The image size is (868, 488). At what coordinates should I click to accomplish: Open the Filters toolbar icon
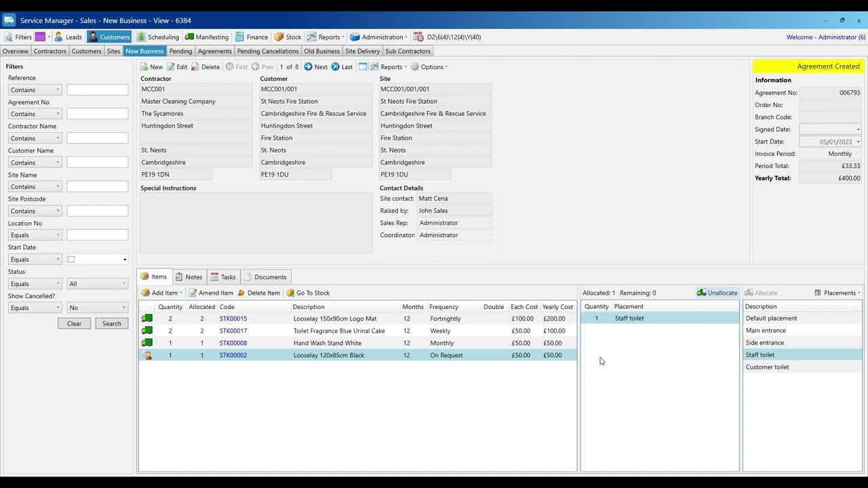click(x=9, y=37)
